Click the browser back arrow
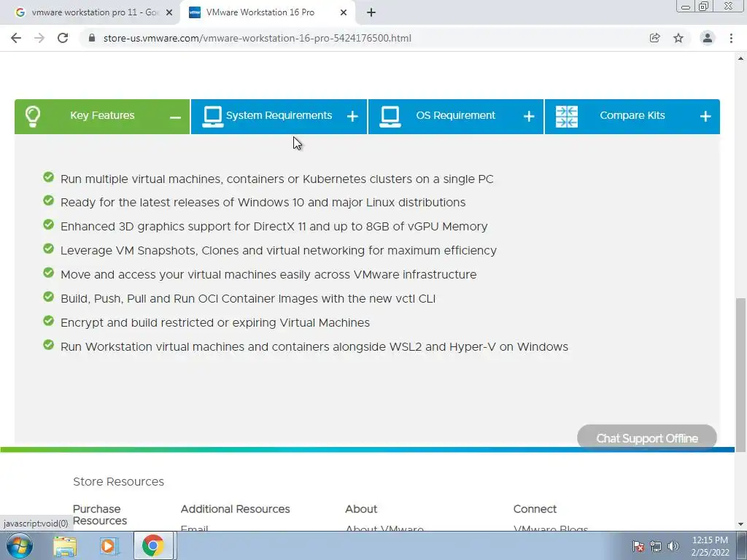The width and height of the screenshot is (747, 560). coord(16,38)
